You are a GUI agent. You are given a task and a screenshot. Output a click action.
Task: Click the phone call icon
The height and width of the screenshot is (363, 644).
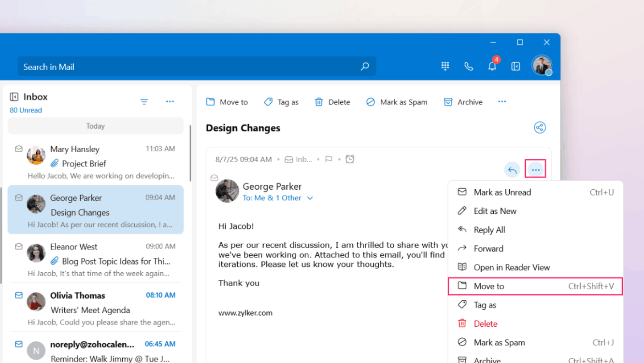click(468, 66)
